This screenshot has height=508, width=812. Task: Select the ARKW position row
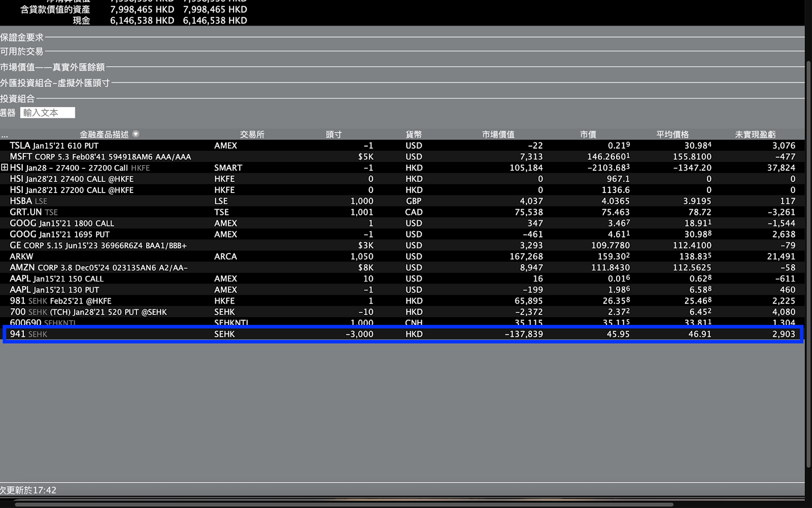[402, 257]
